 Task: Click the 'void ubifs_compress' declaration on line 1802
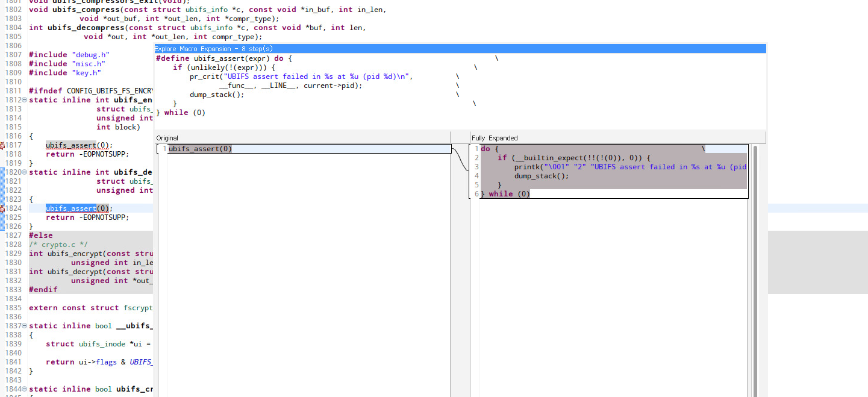coord(207,10)
